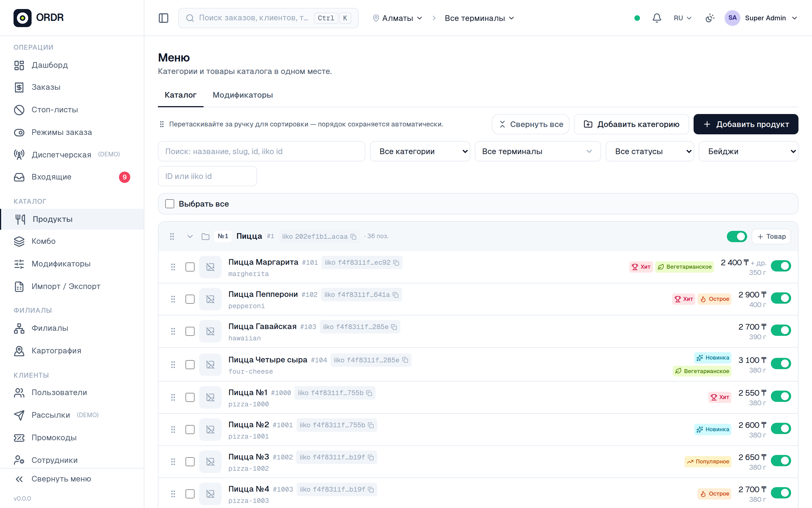Copy iiko id for Пицца Четыре сыра
This screenshot has height=508, width=812.
pyautogui.click(x=405, y=360)
